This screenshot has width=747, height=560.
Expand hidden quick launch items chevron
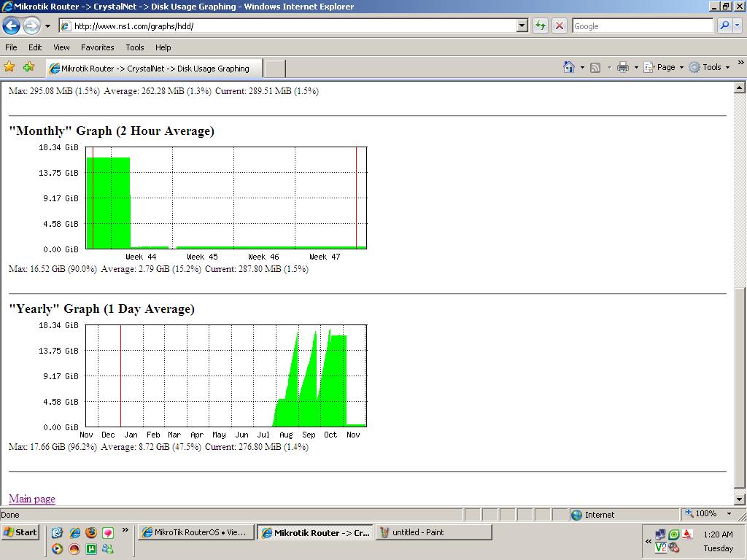125,529
